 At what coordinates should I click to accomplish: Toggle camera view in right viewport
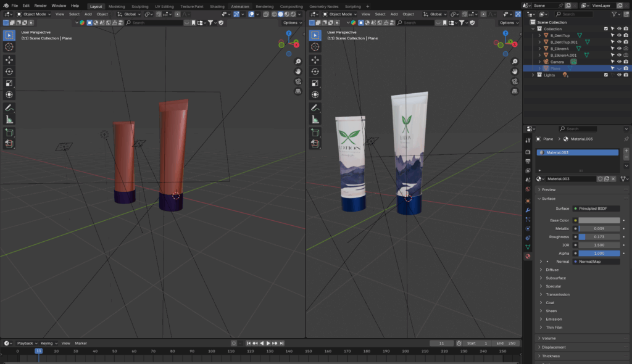coord(515,81)
